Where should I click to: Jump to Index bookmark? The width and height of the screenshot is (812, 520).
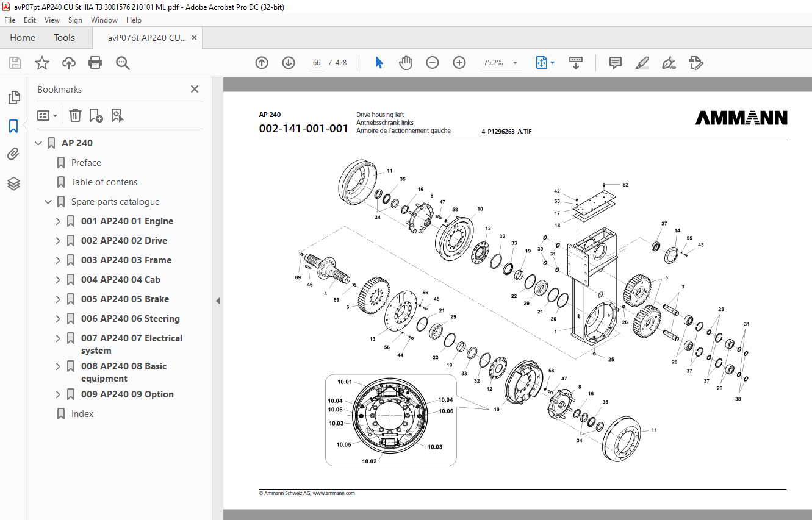[82, 414]
